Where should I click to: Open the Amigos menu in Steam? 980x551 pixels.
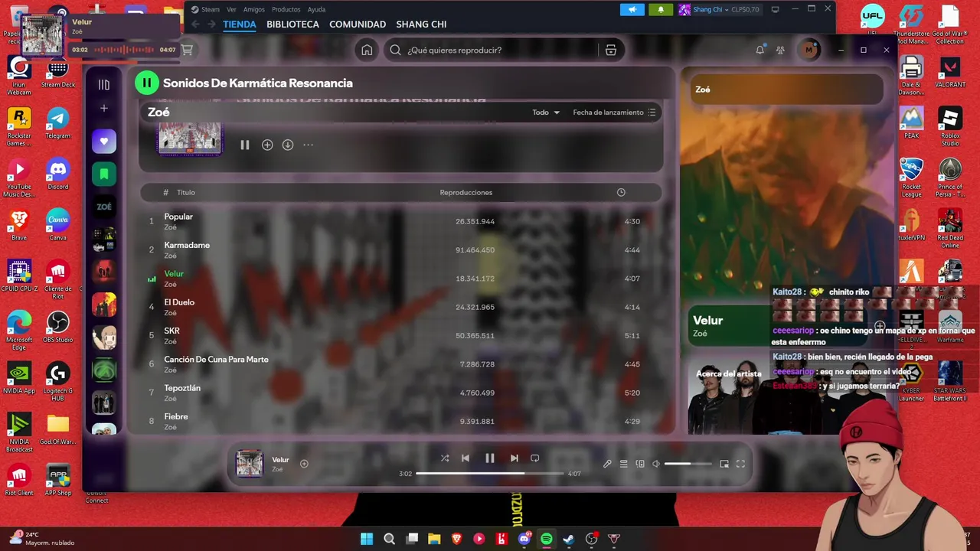254,9
